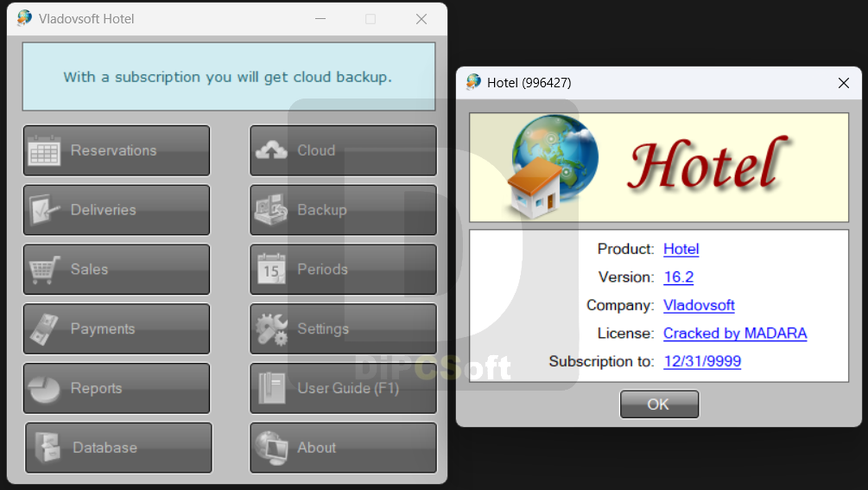Viewport: 868px width, 490px height.
Task: Click the Hotel (996427) dialog title icon
Action: point(473,82)
